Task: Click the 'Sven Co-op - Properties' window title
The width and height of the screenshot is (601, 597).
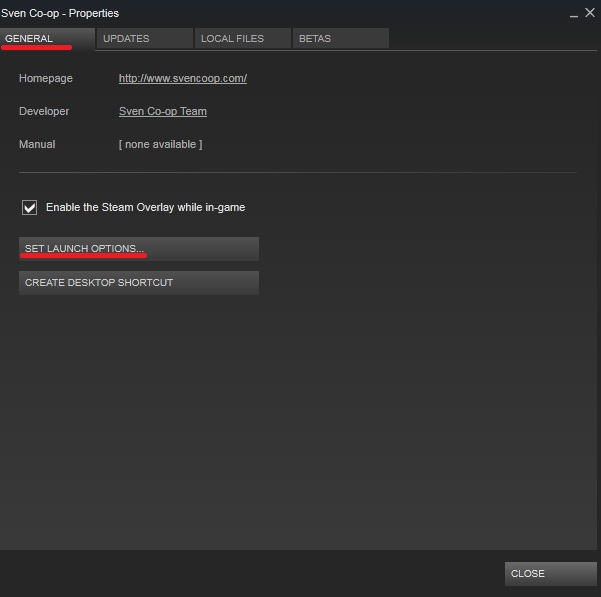Action: [60, 13]
